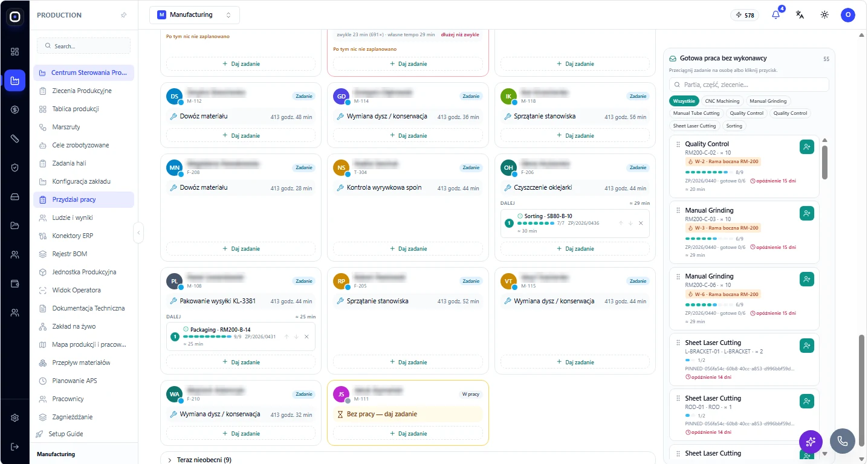Click the wallet icon in left rail
This screenshot has width=868, height=464.
(x=15, y=283)
